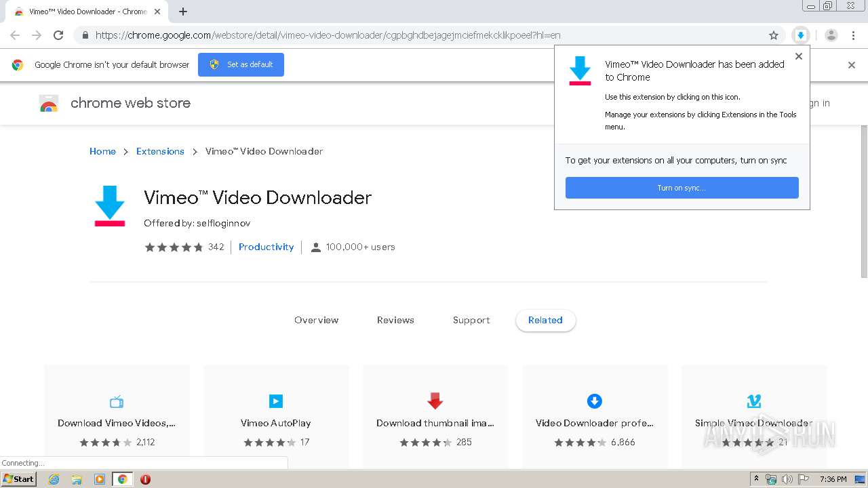The image size is (868, 488).
Task: Open volume control in system tray
Action: [x=787, y=479]
